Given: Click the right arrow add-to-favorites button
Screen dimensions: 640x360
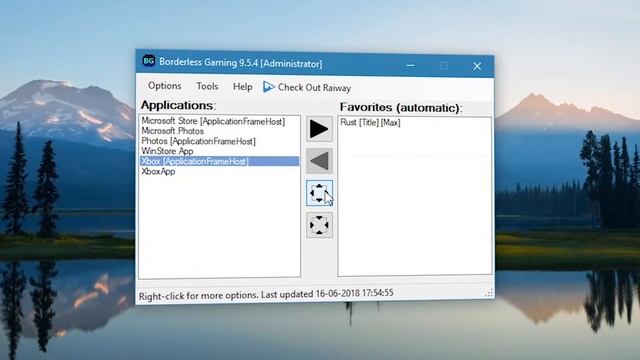Looking at the screenshot, I should tap(319, 129).
